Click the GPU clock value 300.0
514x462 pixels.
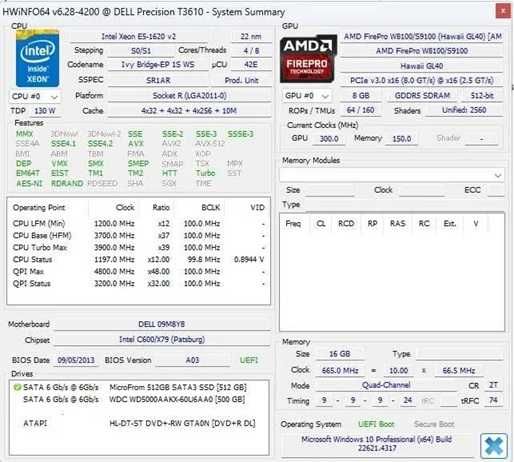(x=329, y=139)
